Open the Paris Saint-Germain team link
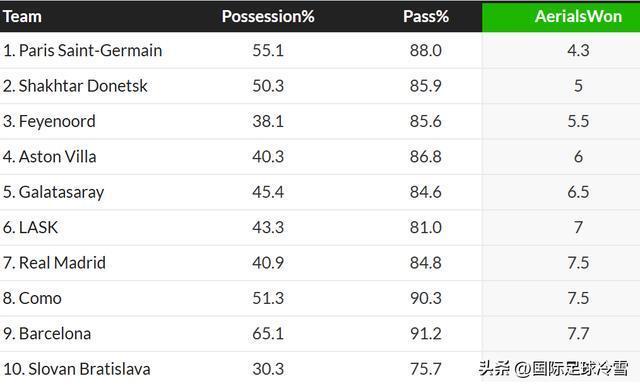 pos(90,50)
